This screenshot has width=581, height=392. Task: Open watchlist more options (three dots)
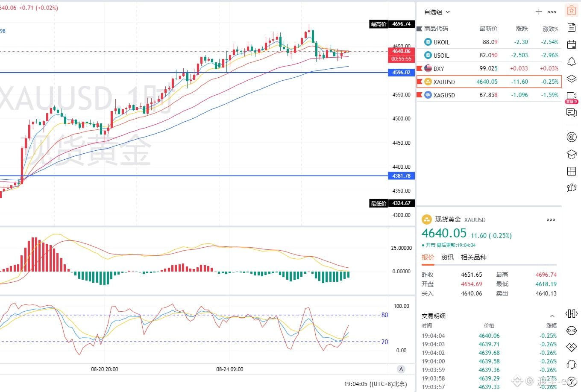(552, 12)
